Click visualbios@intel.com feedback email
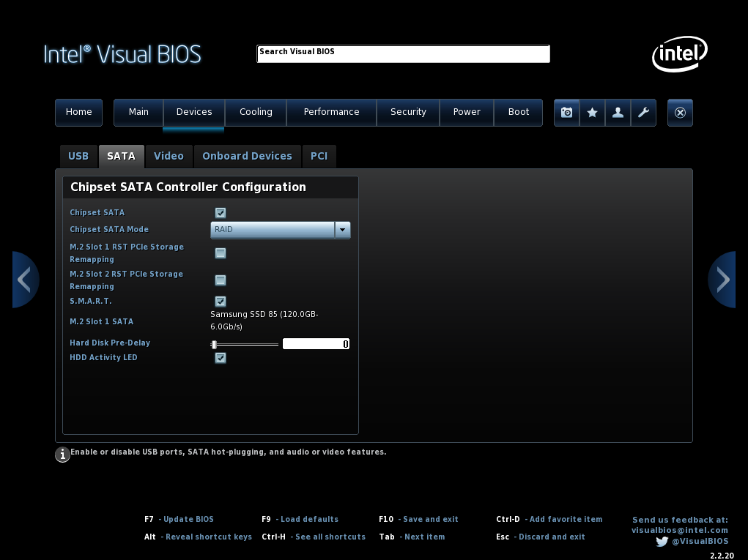Image resolution: width=748 pixels, height=560 pixels. pos(680,530)
